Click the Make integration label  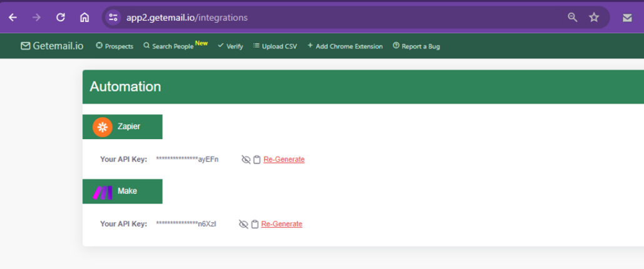point(128,191)
